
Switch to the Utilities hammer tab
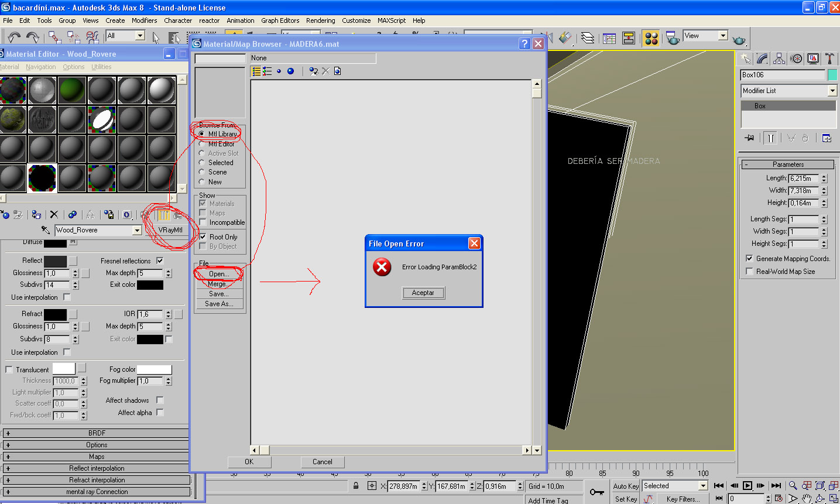[829, 59]
